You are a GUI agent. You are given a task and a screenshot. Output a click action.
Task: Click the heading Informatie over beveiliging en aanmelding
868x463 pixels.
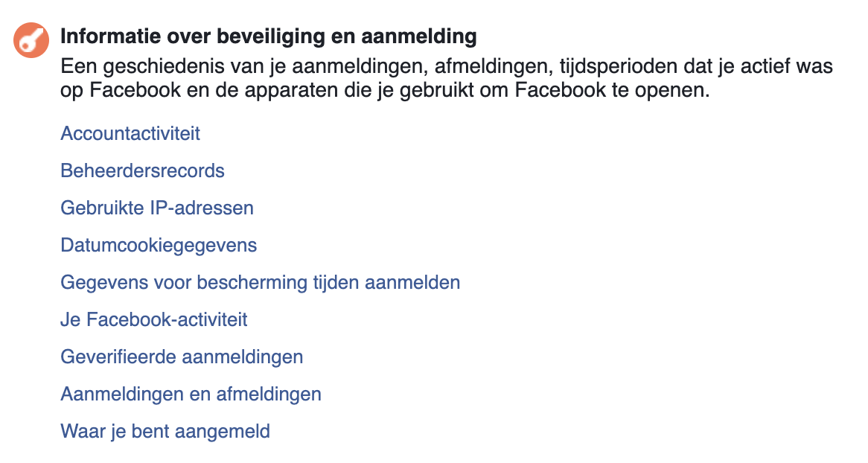268,36
